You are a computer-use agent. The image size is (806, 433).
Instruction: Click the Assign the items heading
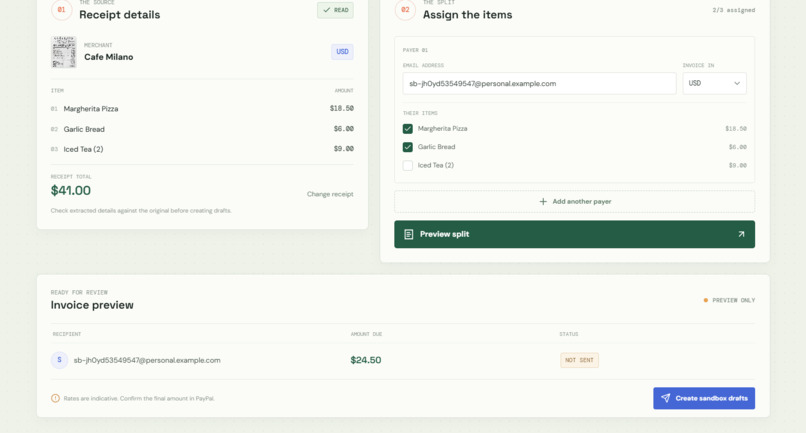pyautogui.click(x=467, y=15)
